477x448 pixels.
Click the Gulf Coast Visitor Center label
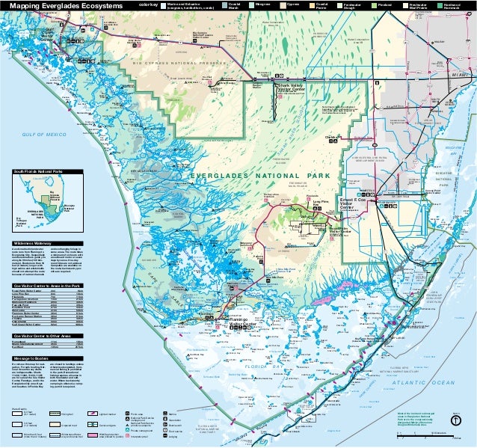click(x=47, y=34)
